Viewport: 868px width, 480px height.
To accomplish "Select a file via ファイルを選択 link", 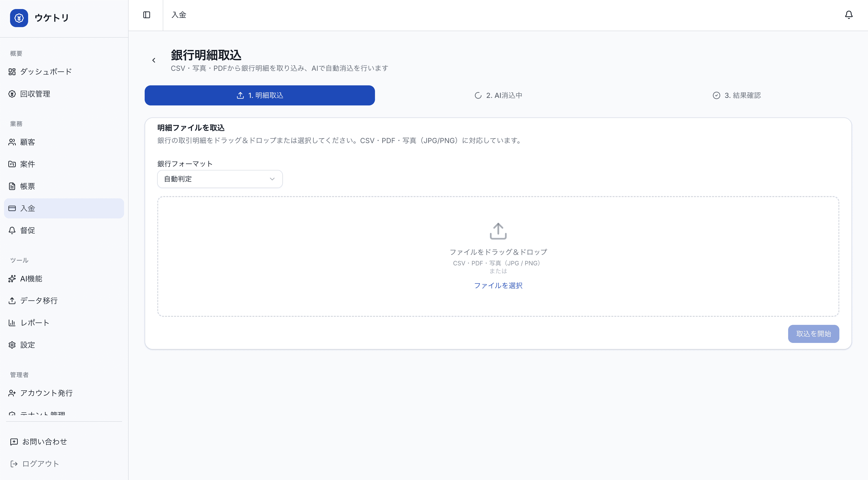I will [x=498, y=285].
